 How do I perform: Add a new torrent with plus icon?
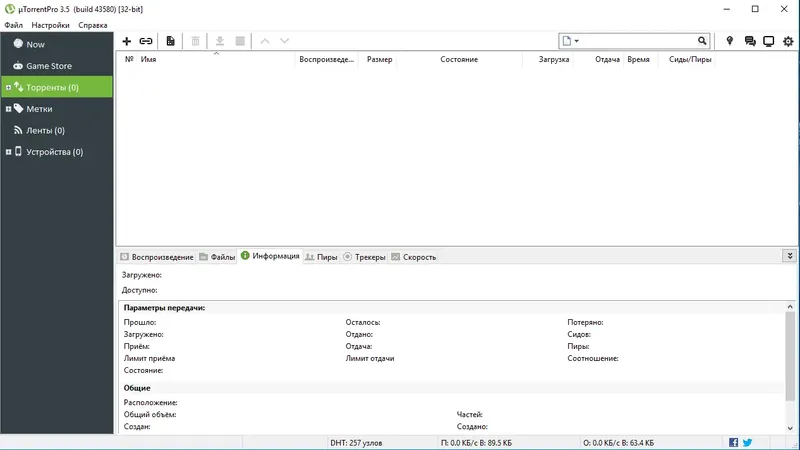pos(127,41)
